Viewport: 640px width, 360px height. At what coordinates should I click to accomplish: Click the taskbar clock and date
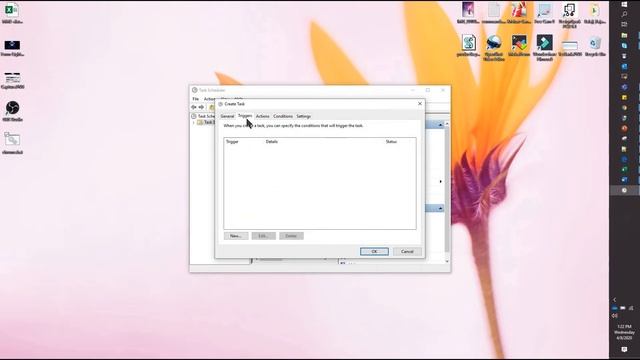(624, 332)
